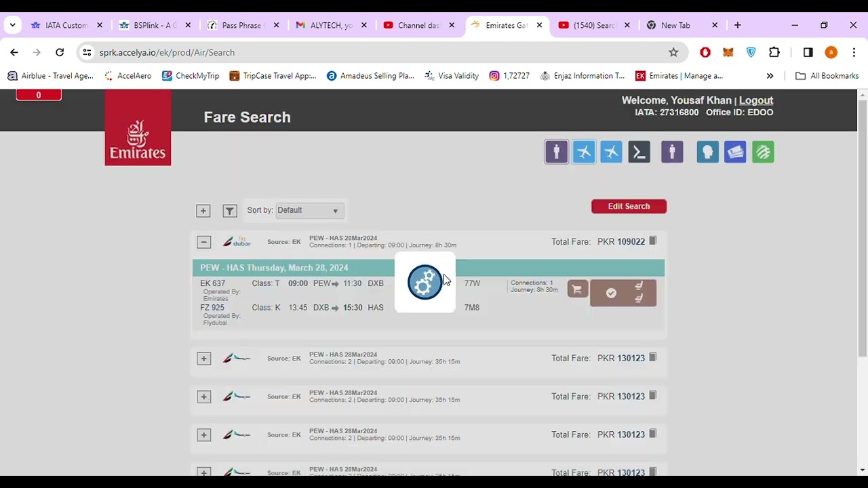Open the Amadeus Selling Platform bookmark
868x488 pixels.
[x=370, y=76]
